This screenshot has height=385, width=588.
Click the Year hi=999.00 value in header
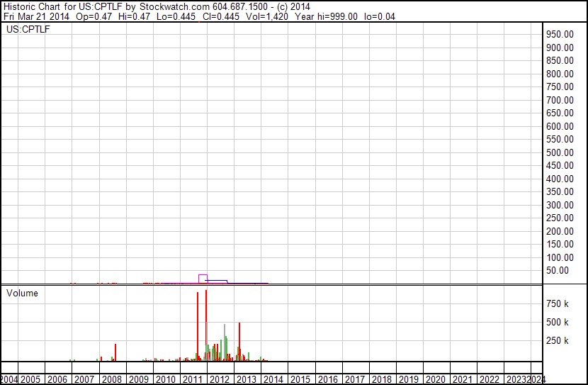click(327, 16)
